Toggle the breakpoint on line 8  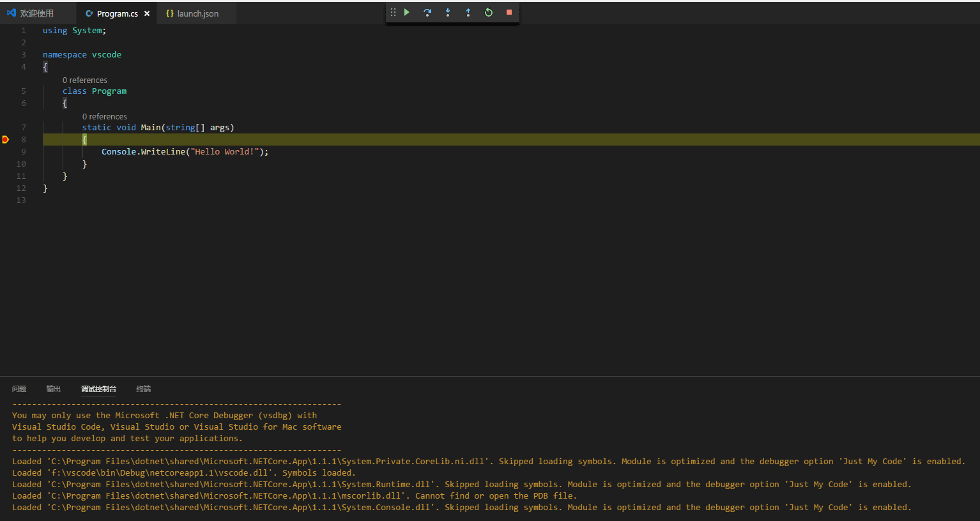tap(6, 140)
